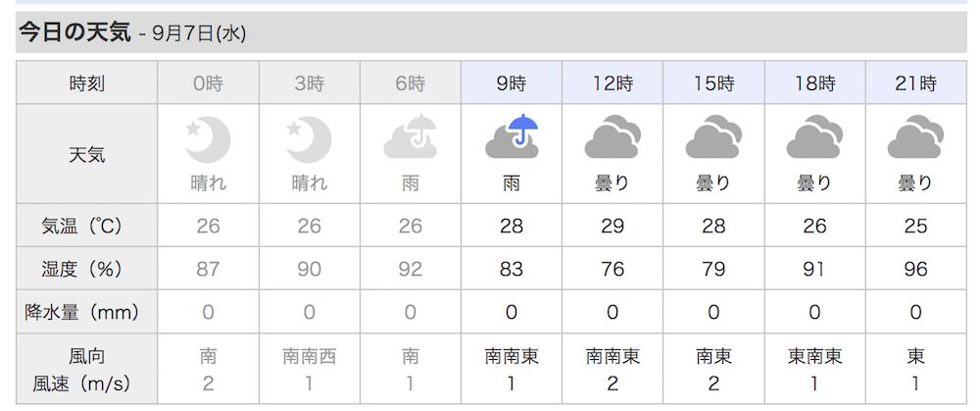Click the grey umbrella rain icon at 6時
Viewport: 980px width, 411px height.
410,136
